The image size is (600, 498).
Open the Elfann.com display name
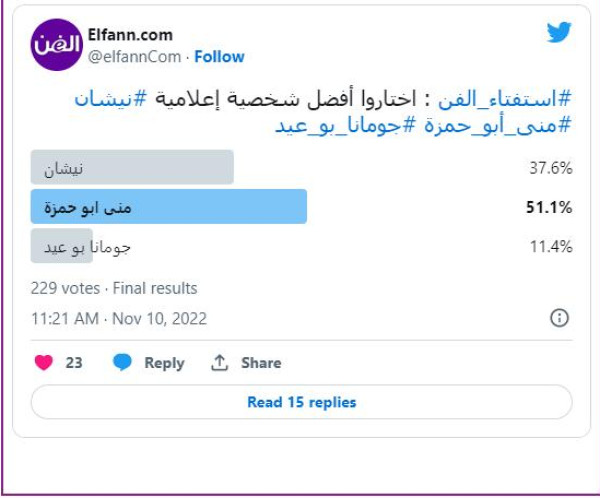click(x=130, y=34)
